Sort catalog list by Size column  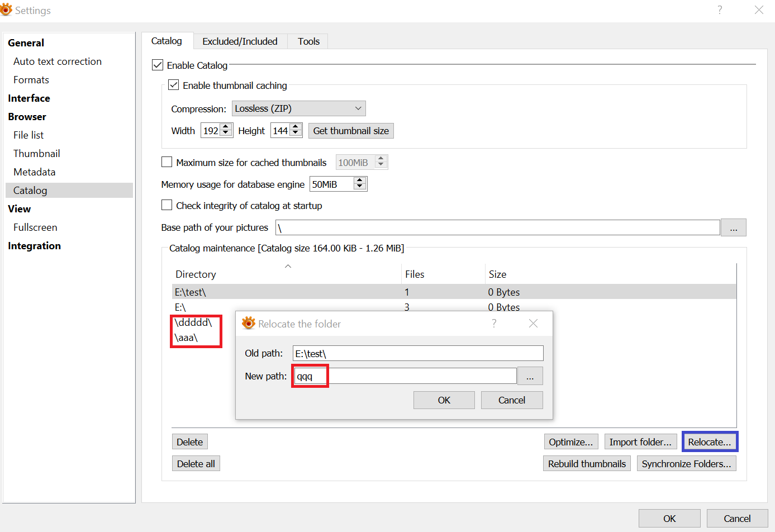click(610, 274)
